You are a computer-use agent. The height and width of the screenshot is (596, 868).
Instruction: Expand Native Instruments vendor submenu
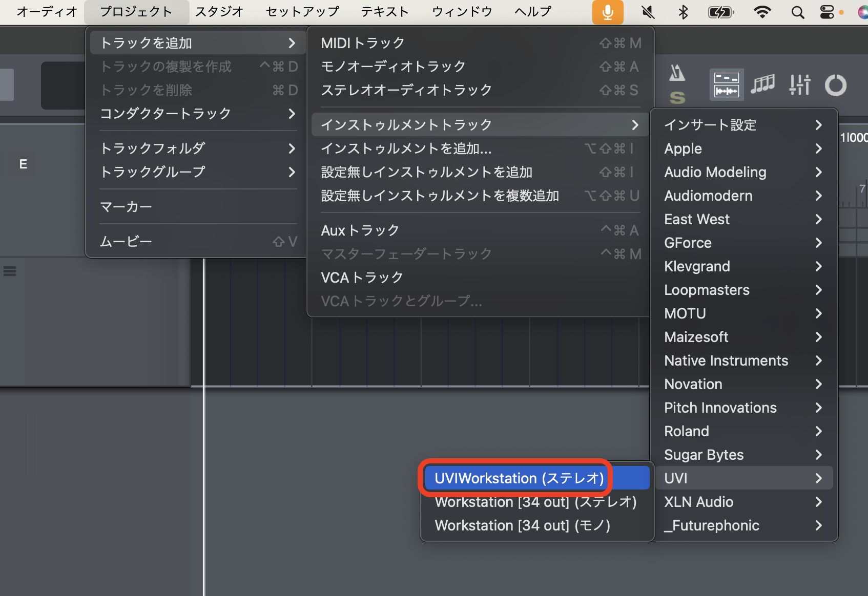(x=743, y=360)
